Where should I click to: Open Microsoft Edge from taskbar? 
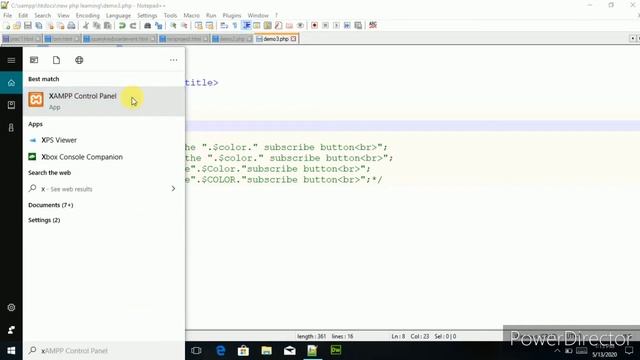tap(221, 351)
